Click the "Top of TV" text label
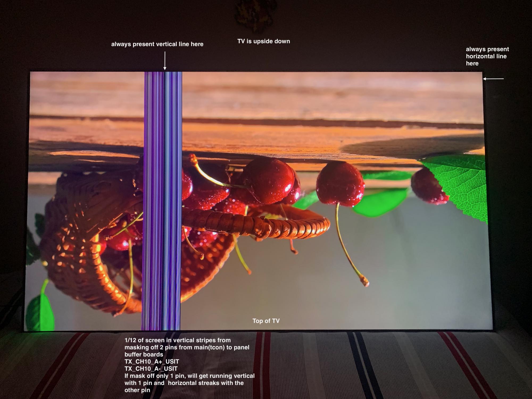 point(266,321)
